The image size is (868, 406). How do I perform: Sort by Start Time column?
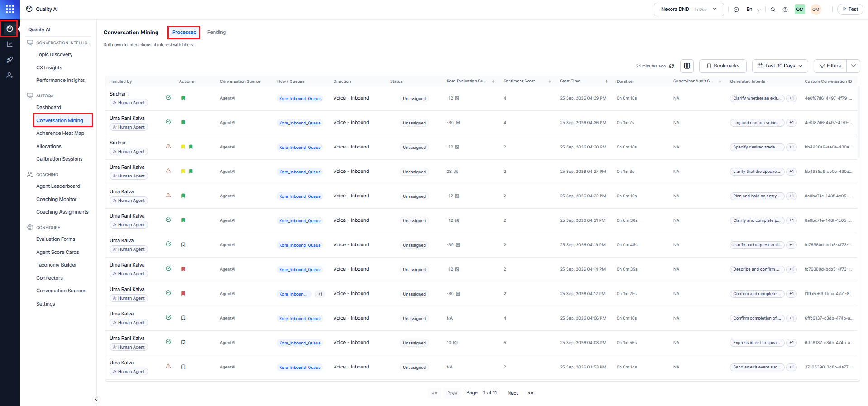(606, 81)
